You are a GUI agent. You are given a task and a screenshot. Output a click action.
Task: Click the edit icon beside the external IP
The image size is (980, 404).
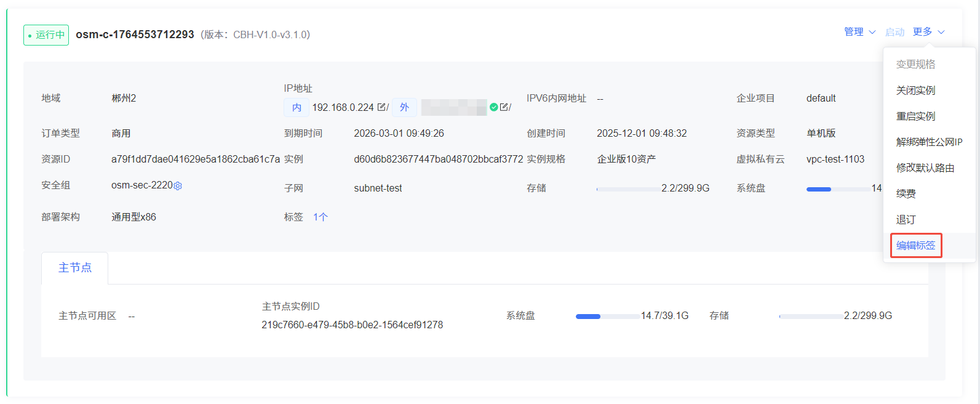coord(504,107)
